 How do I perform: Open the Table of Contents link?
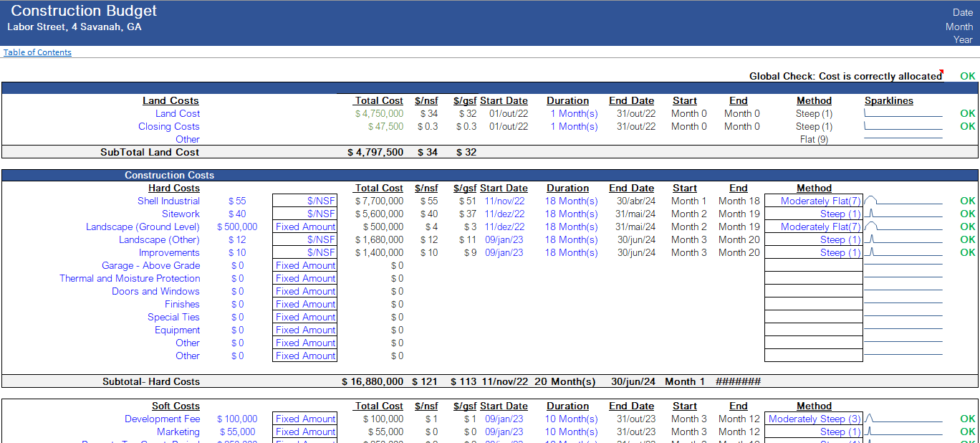coord(37,52)
